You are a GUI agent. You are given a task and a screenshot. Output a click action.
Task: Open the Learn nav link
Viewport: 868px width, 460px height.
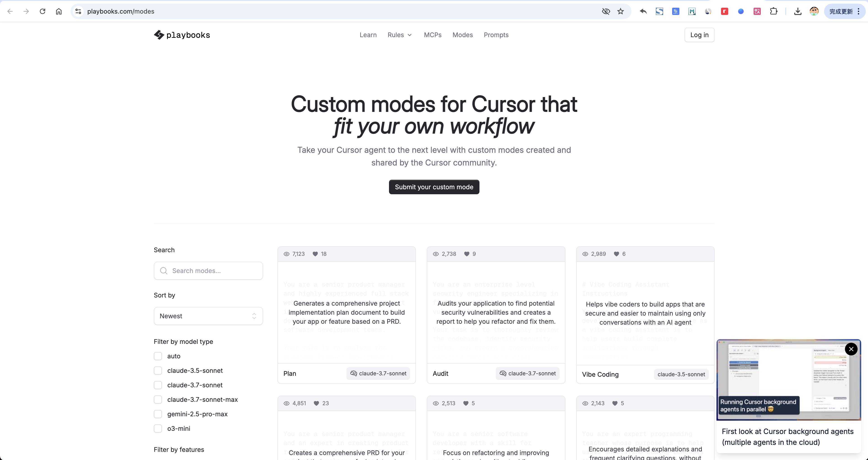[x=368, y=35]
